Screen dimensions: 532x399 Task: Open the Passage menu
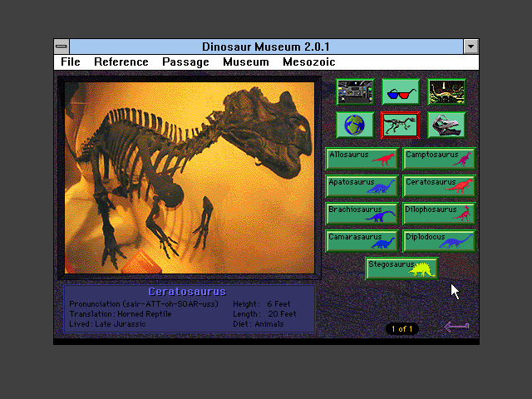tap(185, 62)
